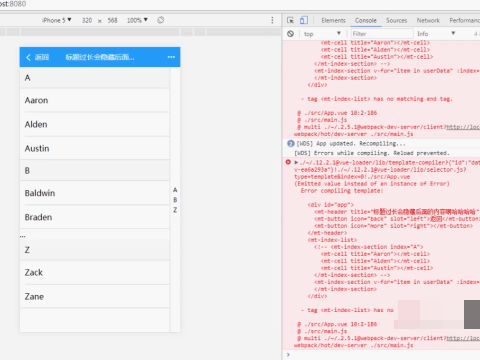This screenshot has height=360, width=480.
Task: Tap the back arrow in the blue header
Action: click(x=28, y=57)
